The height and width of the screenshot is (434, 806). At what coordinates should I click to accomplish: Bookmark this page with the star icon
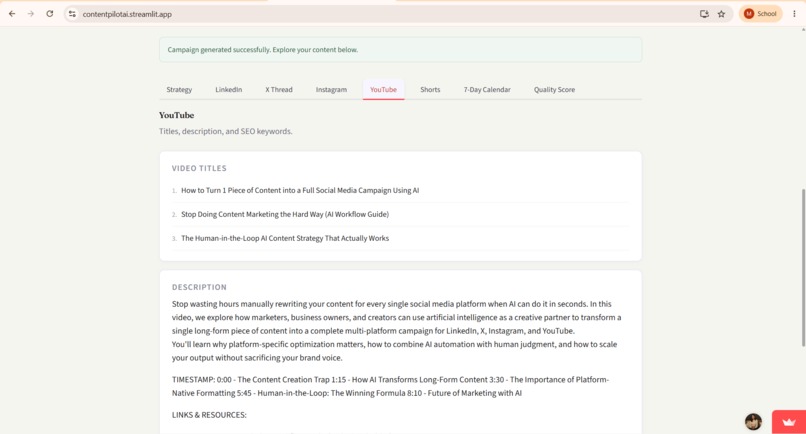point(722,14)
